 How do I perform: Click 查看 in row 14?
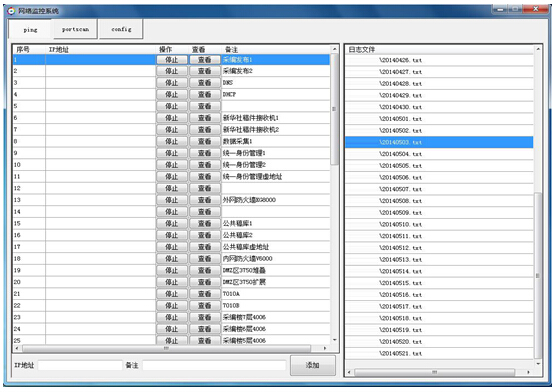205,212
